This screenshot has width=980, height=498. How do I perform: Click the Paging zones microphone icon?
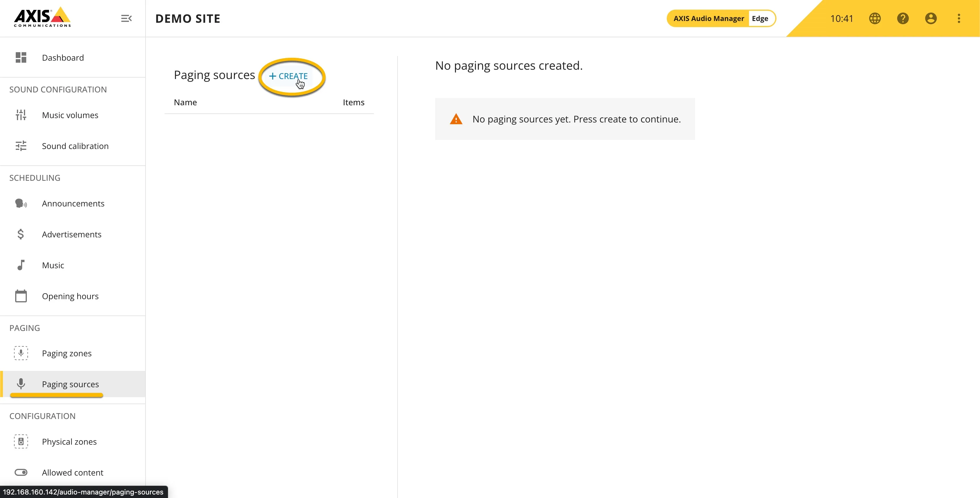tap(21, 353)
